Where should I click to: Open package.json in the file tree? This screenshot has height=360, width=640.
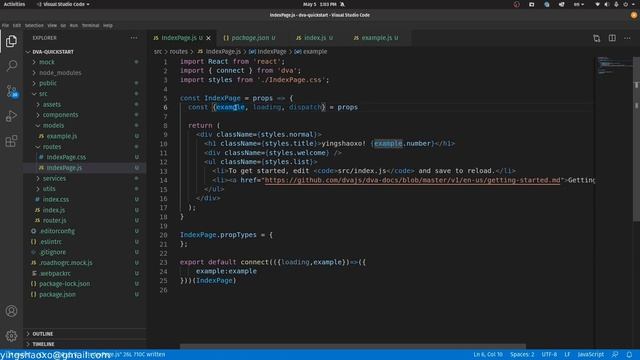[x=57, y=294]
